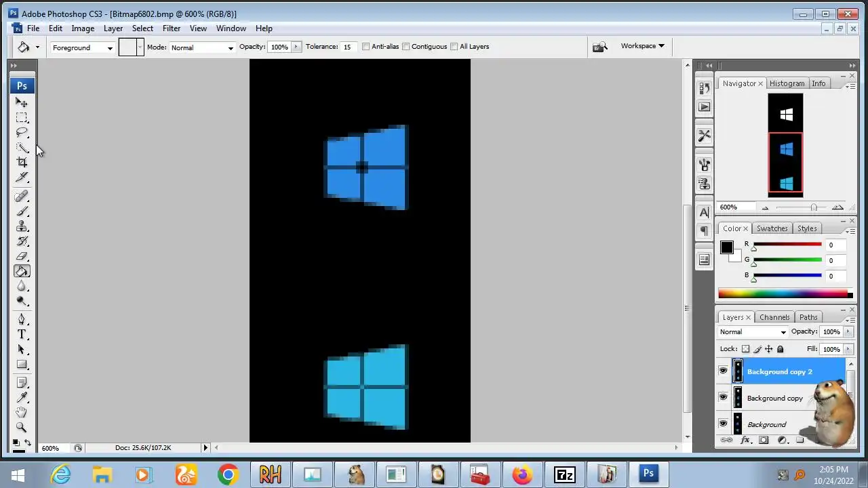
Task: Select the Horizontal Type tool
Action: [x=22, y=334]
